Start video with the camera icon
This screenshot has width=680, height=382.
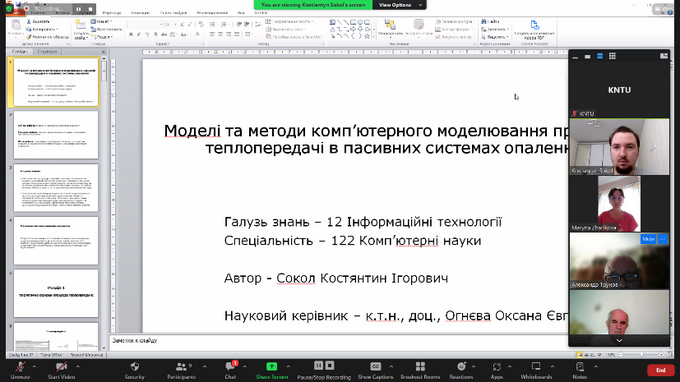pos(61,367)
